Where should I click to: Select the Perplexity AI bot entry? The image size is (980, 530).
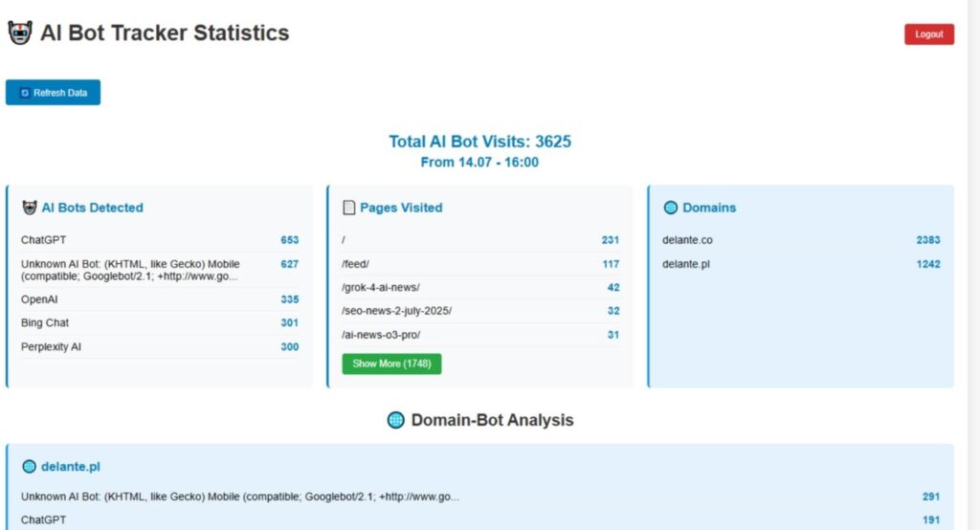[52, 346]
